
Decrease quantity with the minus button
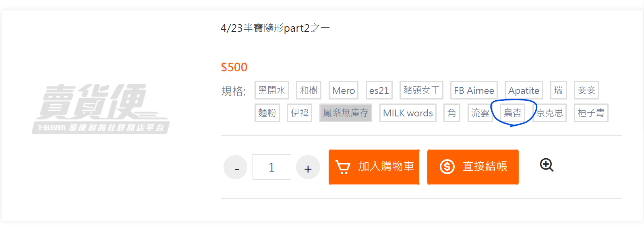pyautogui.click(x=236, y=167)
